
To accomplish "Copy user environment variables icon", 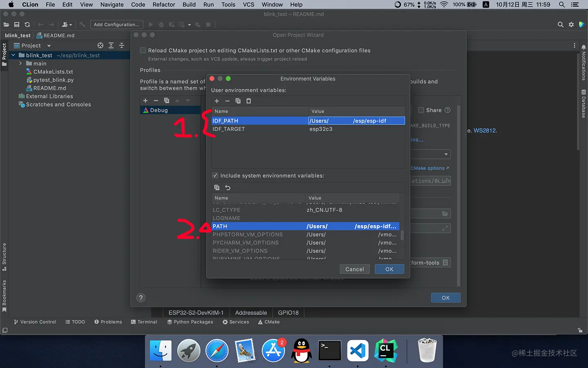I will (x=238, y=101).
